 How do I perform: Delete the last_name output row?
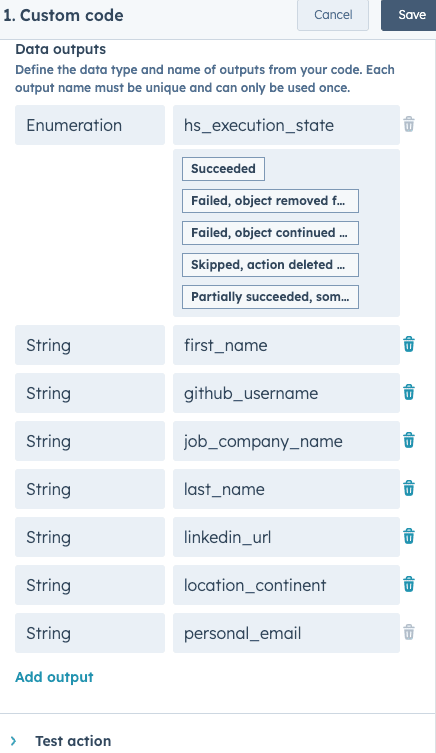[409, 488]
